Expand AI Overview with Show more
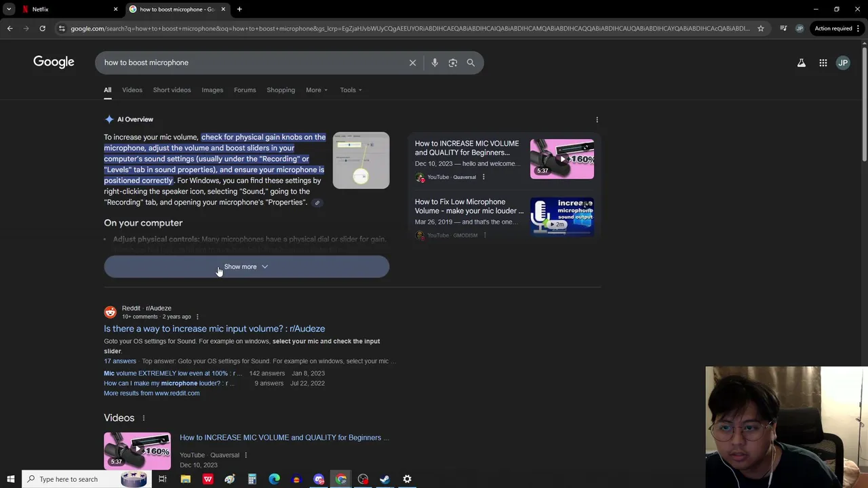Image resolution: width=868 pixels, height=488 pixels. click(x=246, y=267)
